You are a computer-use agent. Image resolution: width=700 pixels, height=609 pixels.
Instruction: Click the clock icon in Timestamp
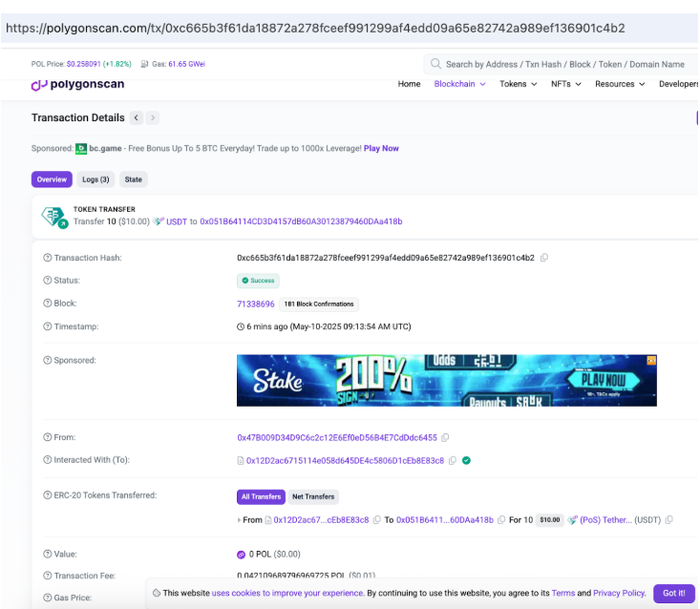pyautogui.click(x=241, y=326)
